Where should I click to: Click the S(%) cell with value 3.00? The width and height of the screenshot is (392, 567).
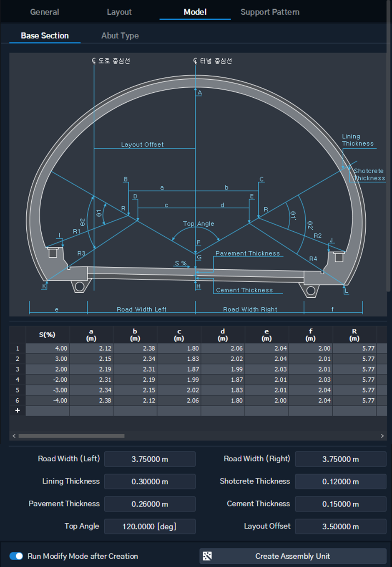(48, 359)
